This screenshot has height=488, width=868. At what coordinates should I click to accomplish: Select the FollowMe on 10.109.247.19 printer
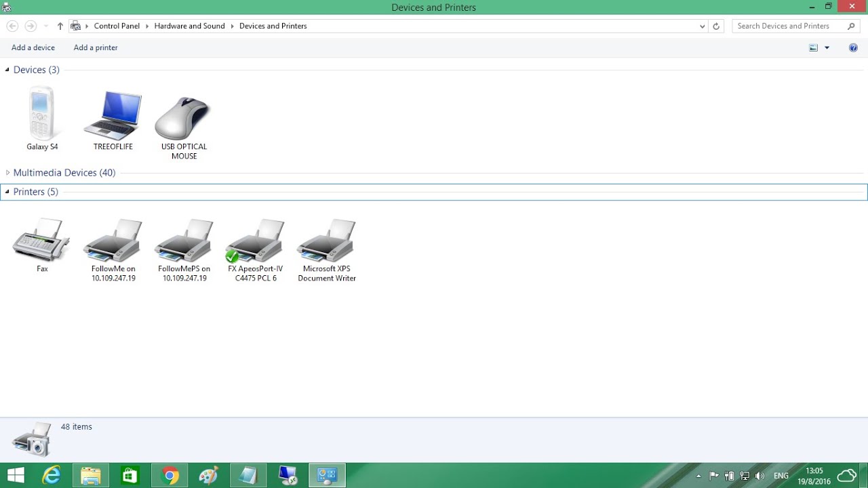point(113,250)
